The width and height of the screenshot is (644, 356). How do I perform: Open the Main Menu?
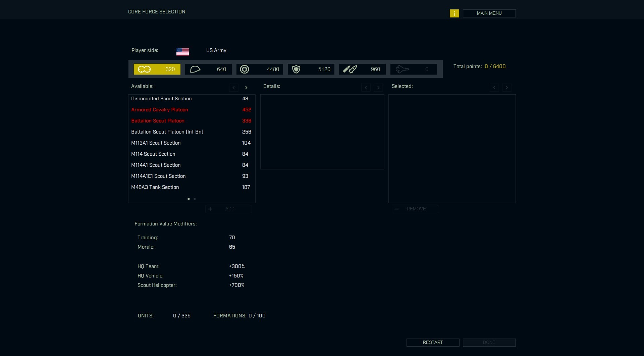pos(489,13)
